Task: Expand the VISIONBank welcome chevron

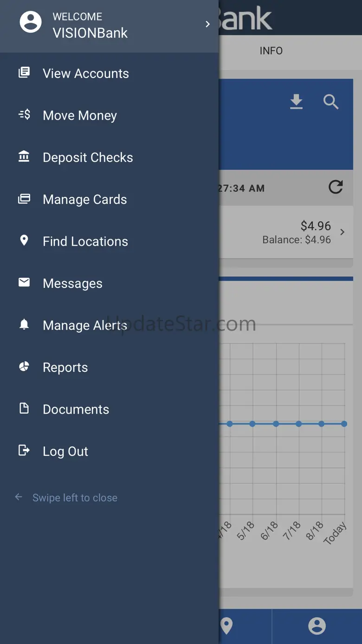Action: 207,24
